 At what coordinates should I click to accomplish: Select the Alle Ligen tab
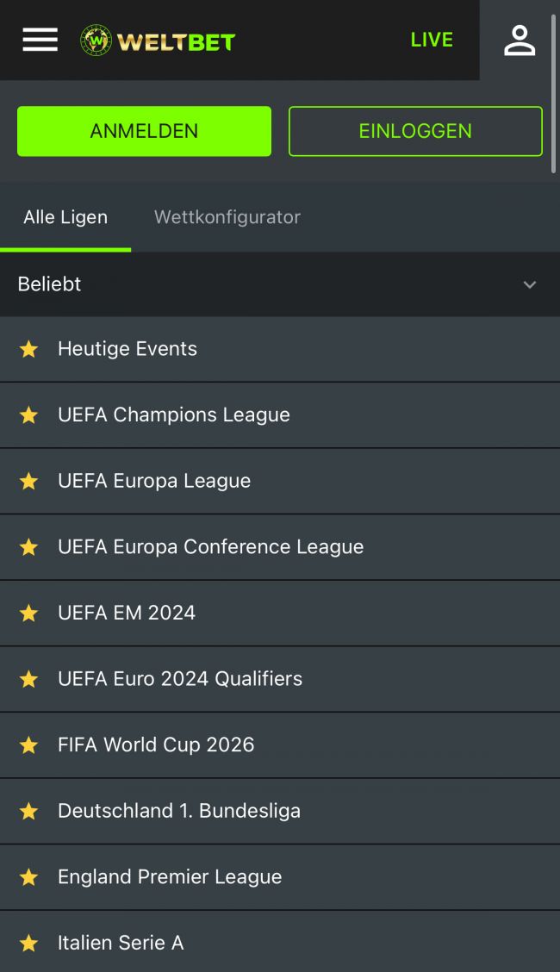point(65,217)
